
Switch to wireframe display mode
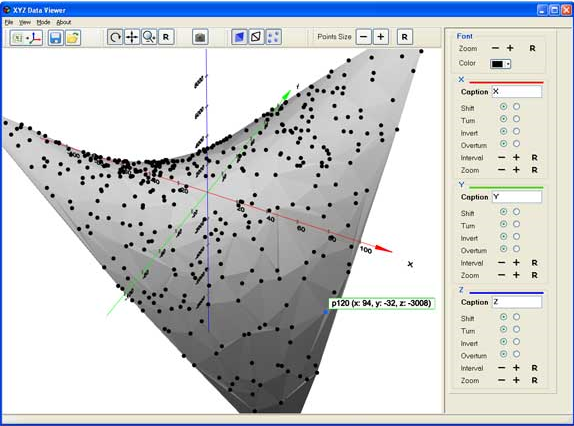(x=256, y=37)
